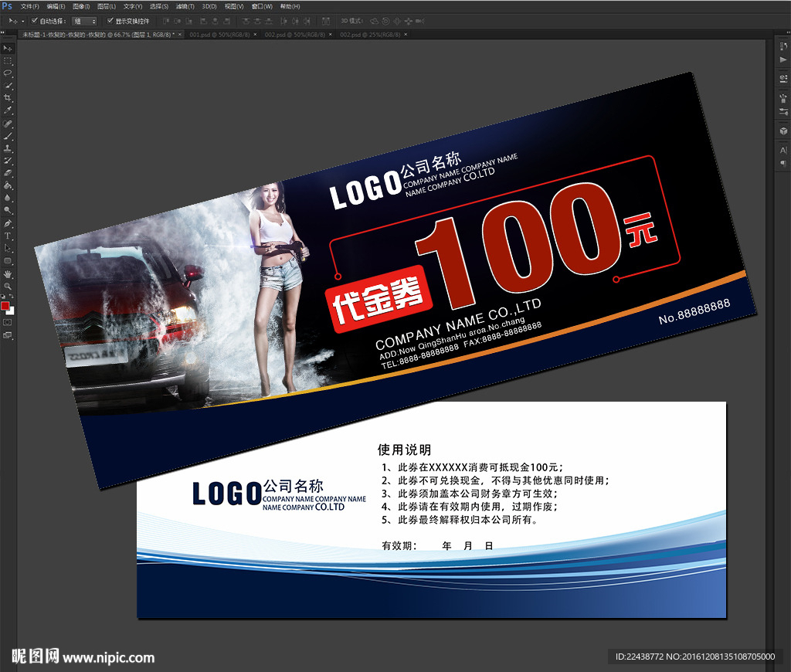Select the Dodge tool
Image resolution: width=791 pixels, height=672 pixels.
(8, 210)
